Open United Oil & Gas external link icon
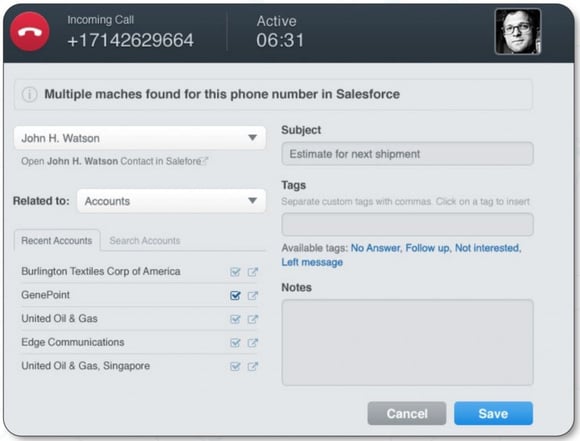Viewport: 580px width, 441px height. (x=253, y=319)
